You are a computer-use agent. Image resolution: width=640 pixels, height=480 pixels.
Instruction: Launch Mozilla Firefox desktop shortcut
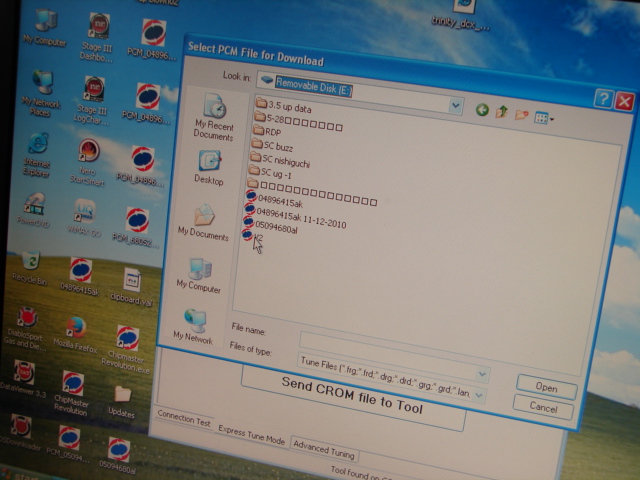tap(76, 335)
